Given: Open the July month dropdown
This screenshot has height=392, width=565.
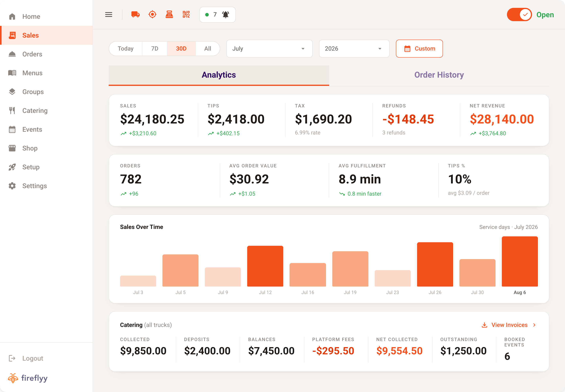Looking at the screenshot, I should coord(270,49).
